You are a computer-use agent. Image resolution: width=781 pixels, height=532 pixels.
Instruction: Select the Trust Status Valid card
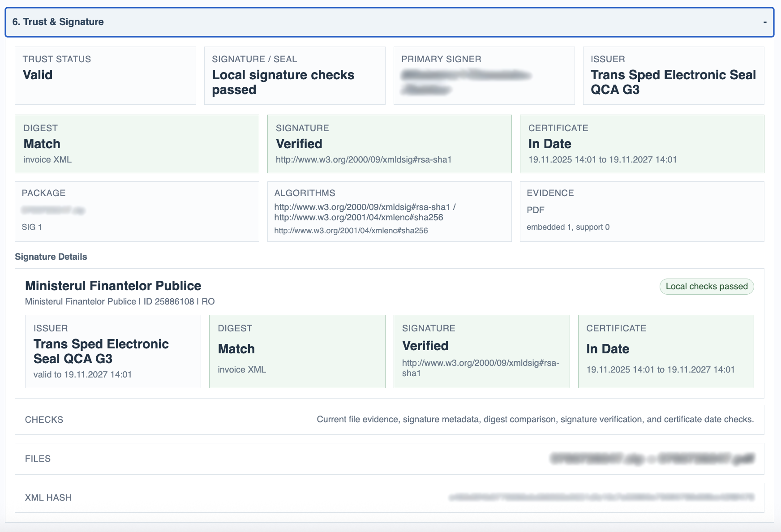pos(105,76)
